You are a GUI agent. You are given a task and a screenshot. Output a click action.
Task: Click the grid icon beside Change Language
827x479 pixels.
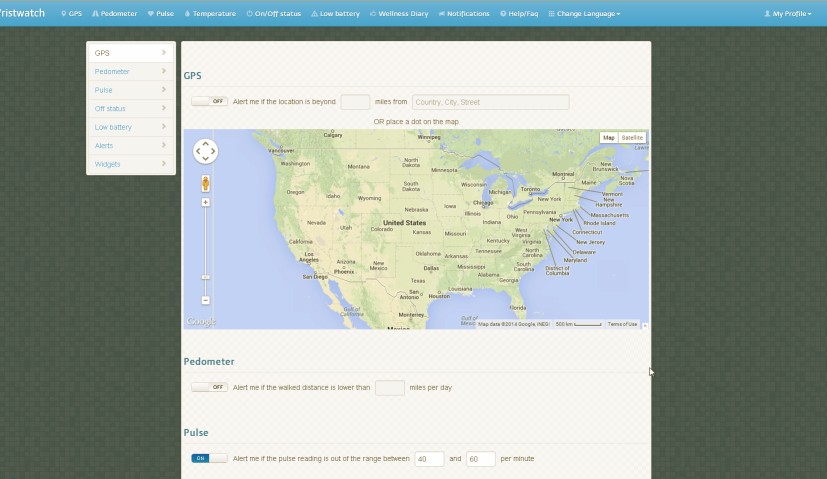(x=552, y=14)
